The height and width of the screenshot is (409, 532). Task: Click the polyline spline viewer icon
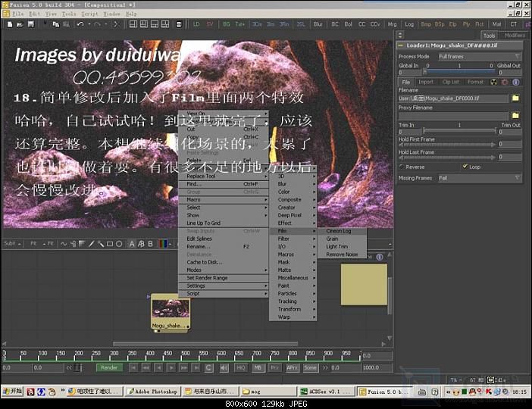pos(64,244)
